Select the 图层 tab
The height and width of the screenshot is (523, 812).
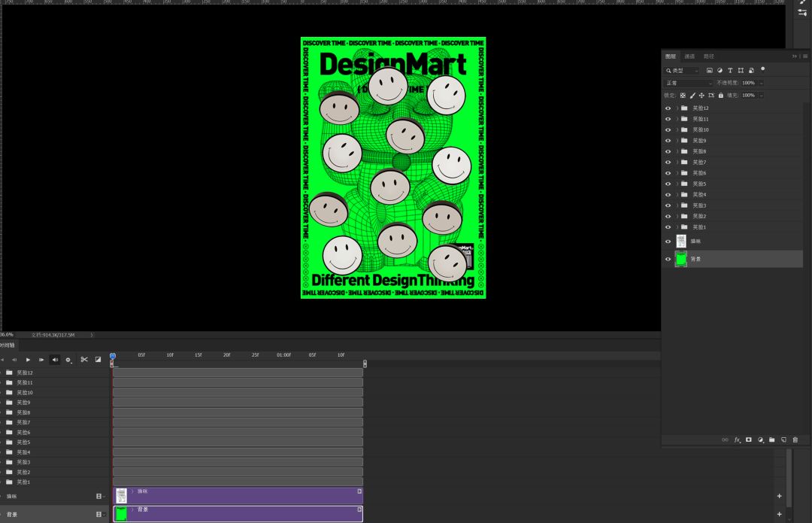(671, 56)
